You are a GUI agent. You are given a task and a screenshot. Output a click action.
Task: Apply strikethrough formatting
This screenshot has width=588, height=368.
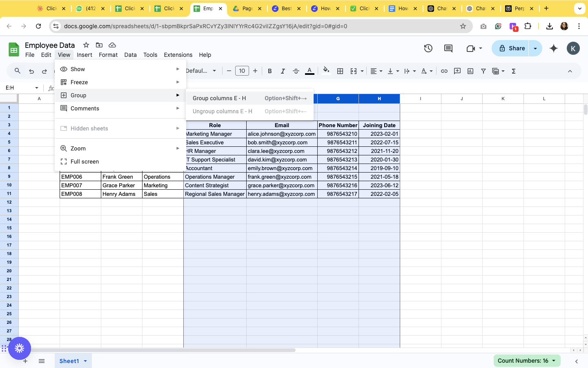296,71
